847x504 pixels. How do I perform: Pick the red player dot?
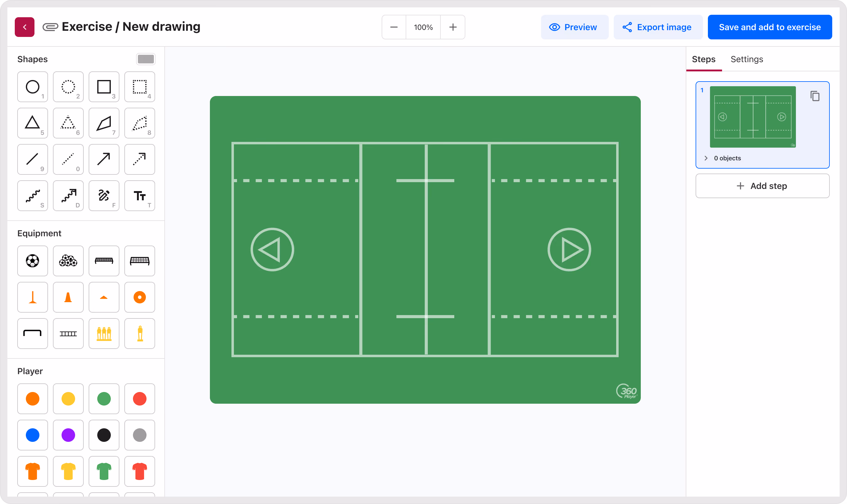(140, 399)
